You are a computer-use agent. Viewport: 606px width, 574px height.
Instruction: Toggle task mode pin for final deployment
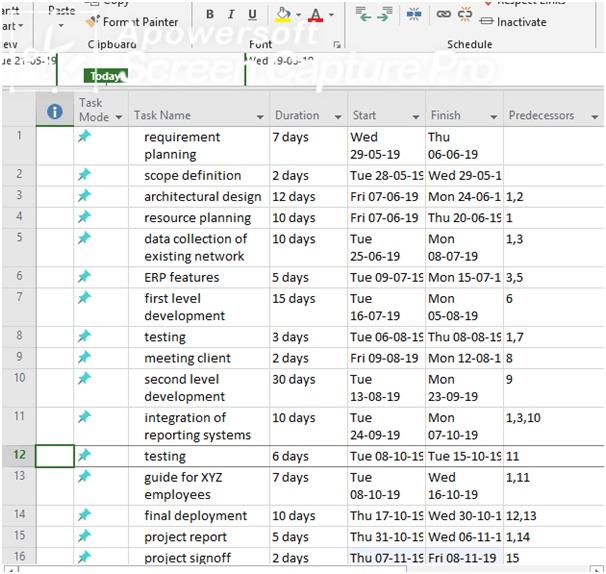85,516
